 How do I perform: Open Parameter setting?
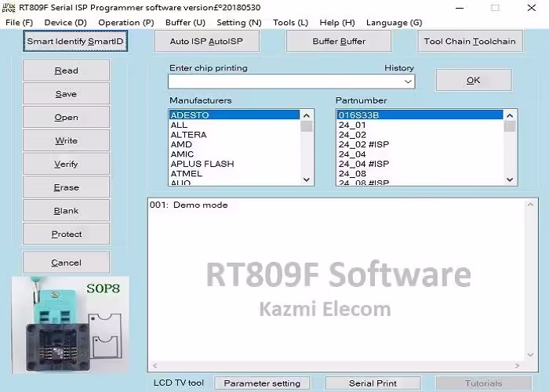coord(262,383)
